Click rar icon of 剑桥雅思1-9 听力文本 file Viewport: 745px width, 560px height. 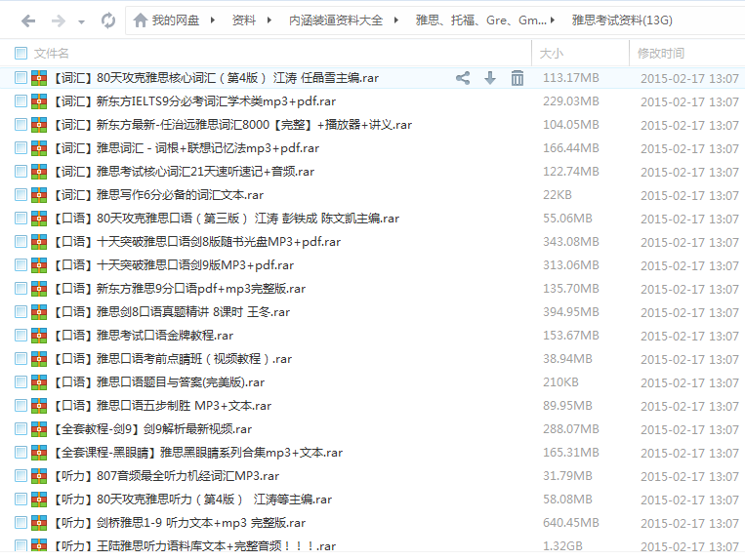click(x=39, y=523)
